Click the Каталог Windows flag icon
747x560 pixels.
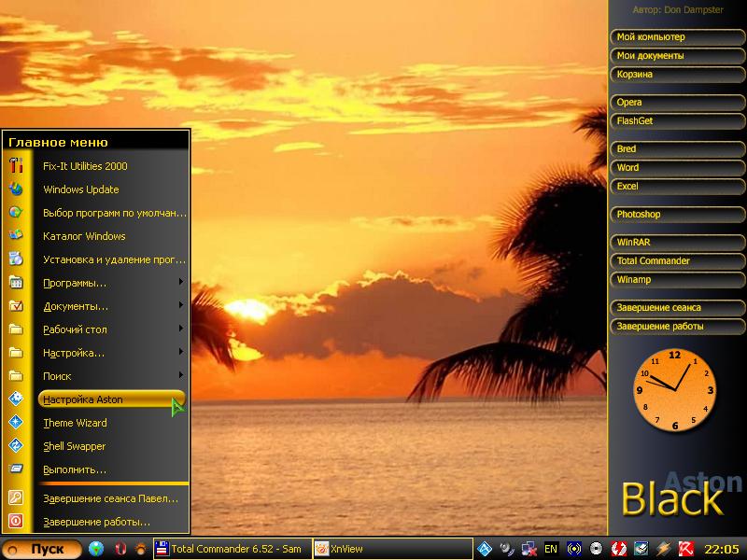[x=16, y=236]
